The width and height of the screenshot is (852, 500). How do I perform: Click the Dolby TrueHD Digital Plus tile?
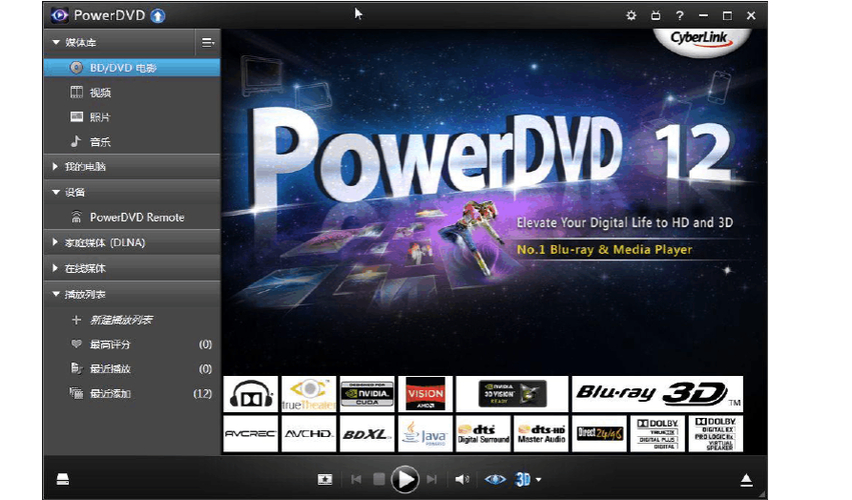[657, 434]
